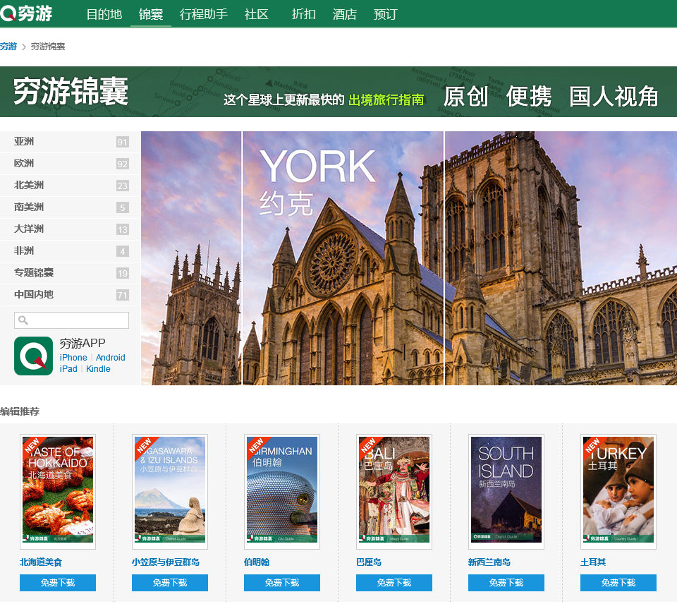Select 非洲 category in sidebar
Screen dimensions: 677x616
click(x=71, y=251)
